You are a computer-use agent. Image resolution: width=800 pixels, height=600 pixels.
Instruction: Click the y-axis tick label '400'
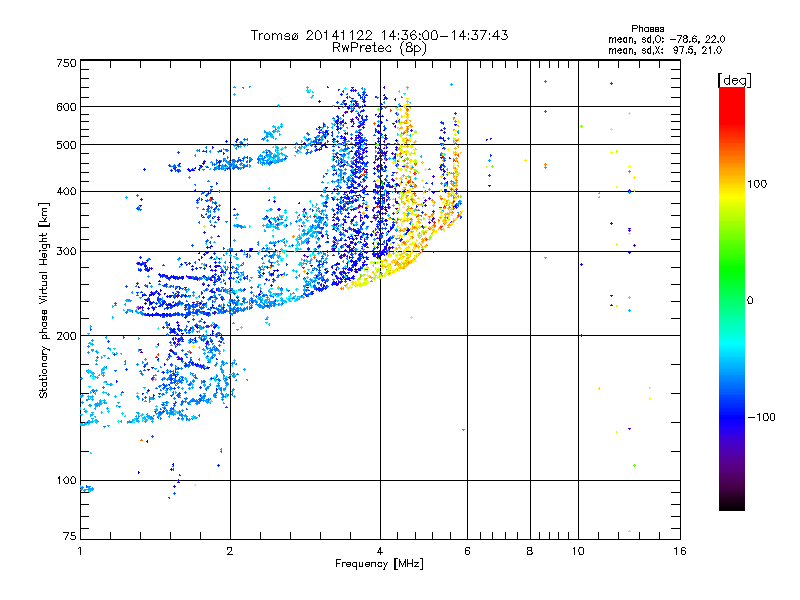point(66,191)
